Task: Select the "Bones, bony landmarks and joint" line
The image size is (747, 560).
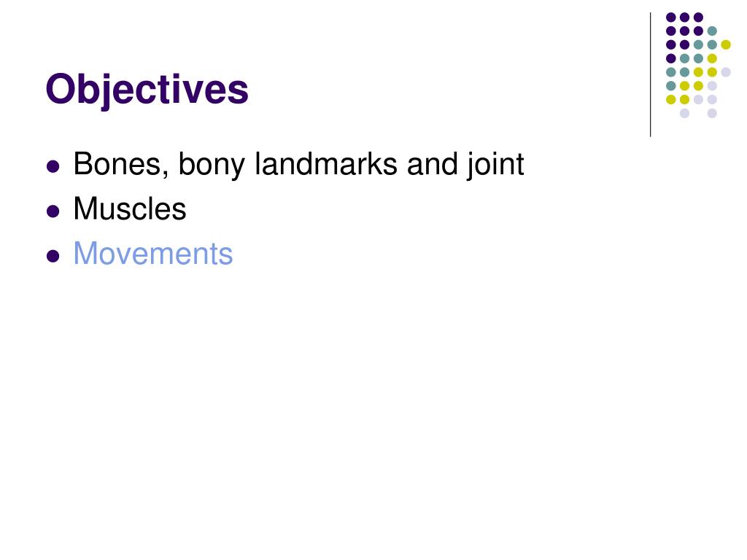Action: tap(298, 165)
